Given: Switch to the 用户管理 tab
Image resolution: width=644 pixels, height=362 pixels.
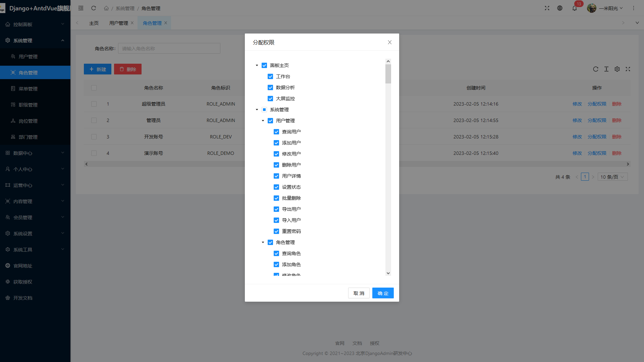Looking at the screenshot, I should 119,23.
